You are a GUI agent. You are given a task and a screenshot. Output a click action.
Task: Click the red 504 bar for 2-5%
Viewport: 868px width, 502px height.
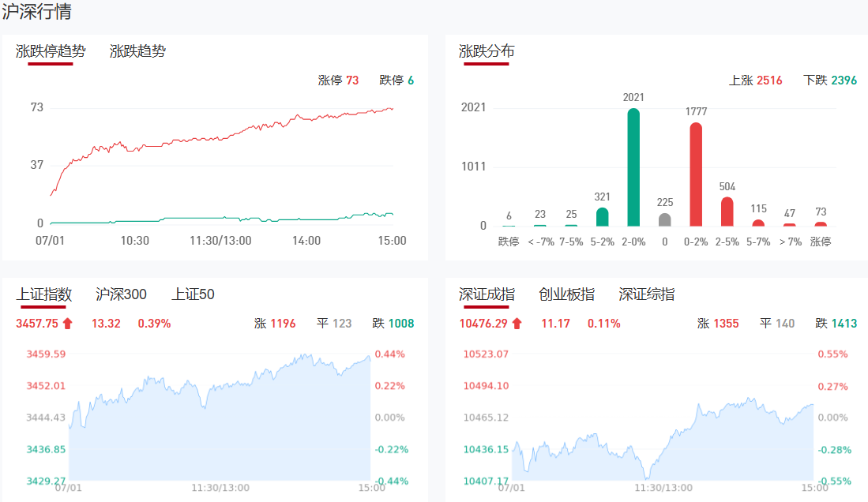(727, 212)
